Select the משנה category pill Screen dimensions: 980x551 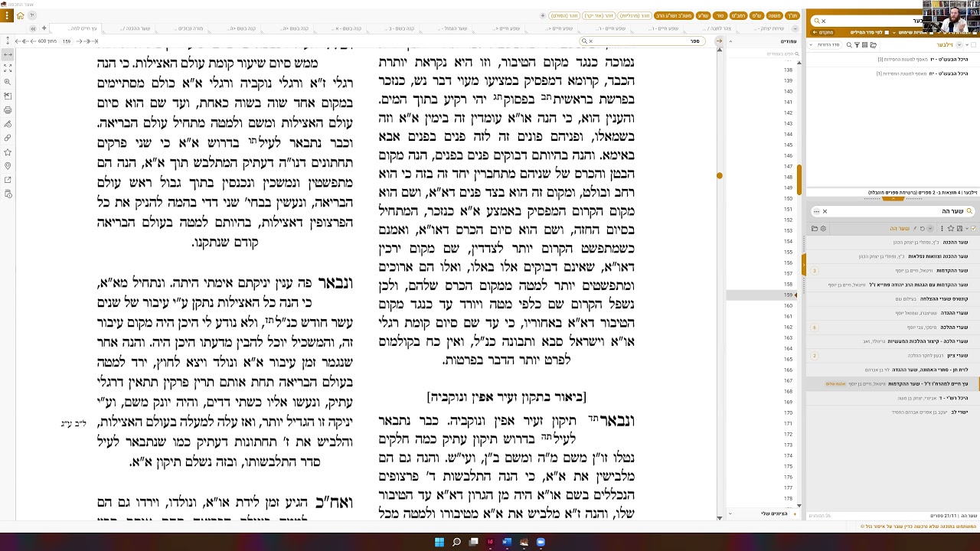pos(775,15)
